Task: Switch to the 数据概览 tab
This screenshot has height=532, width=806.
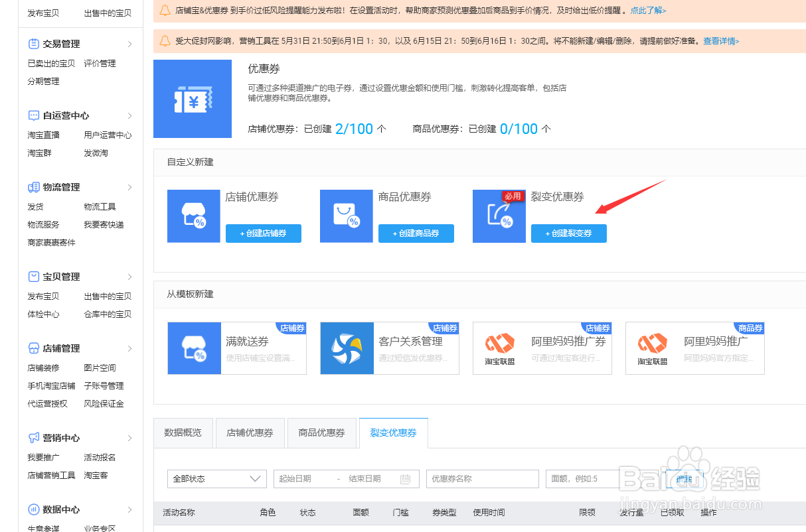Action: [x=183, y=432]
